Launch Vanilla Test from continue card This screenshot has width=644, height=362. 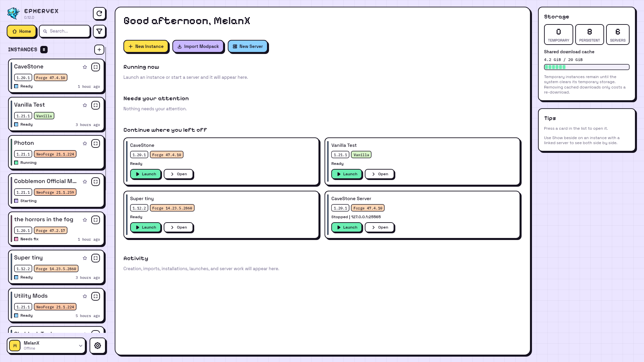[x=346, y=174]
